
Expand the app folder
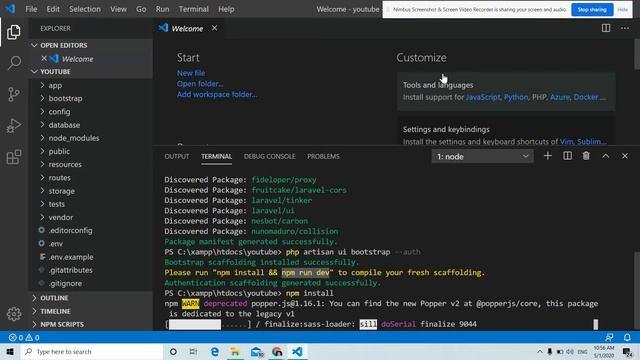coord(90,85)
